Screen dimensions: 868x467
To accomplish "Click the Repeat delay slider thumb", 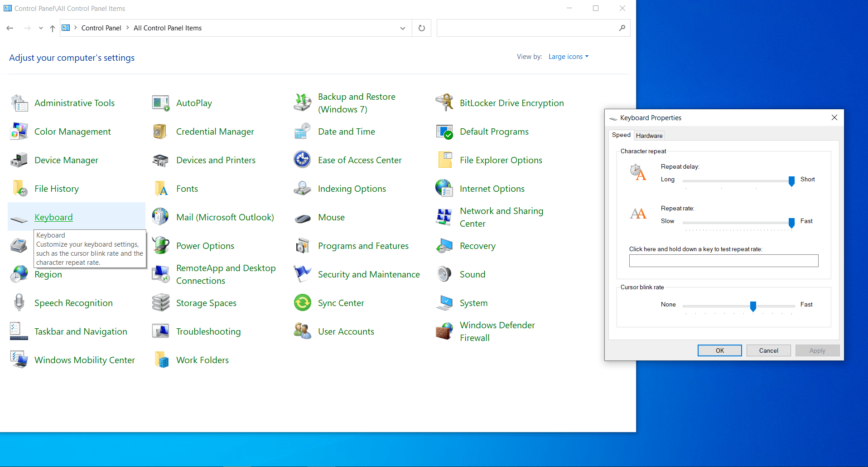I will (791, 181).
